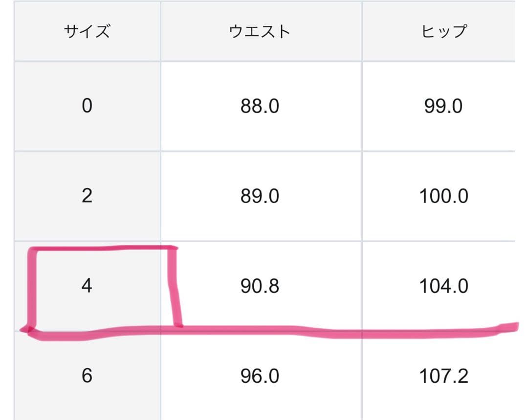This screenshot has width=528, height=420.
Task: Click the ヒップ column header
Action: coord(443,32)
